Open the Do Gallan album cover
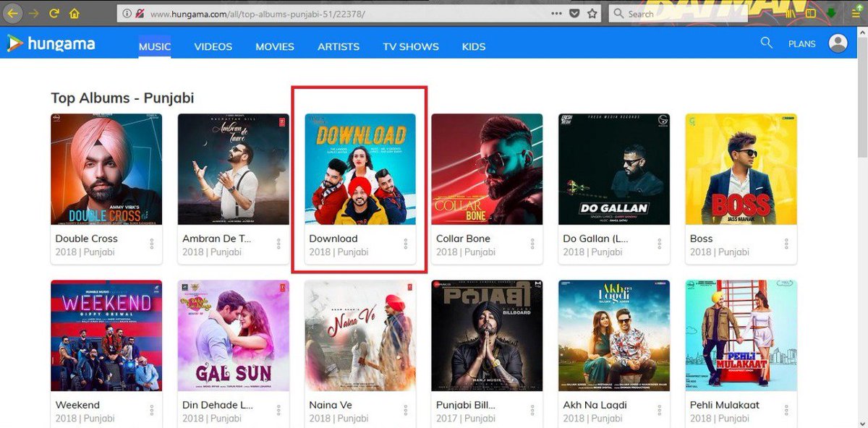The width and height of the screenshot is (868, 428). [614, 169]
